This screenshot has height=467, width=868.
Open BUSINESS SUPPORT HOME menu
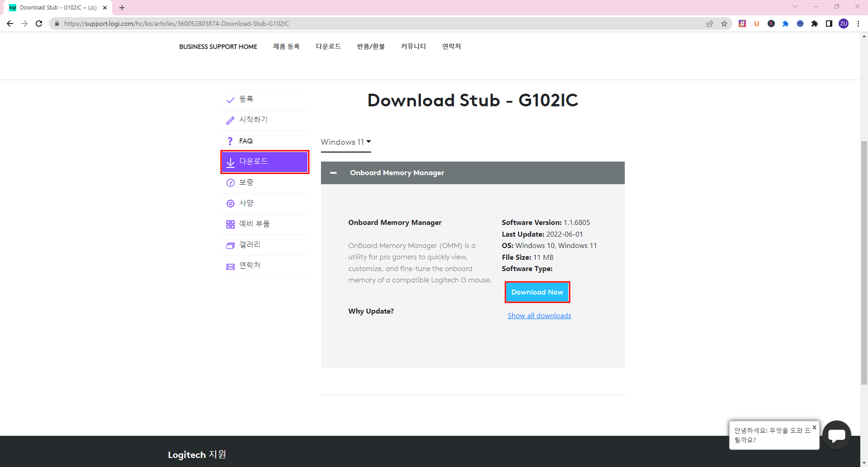click(218, 47)
